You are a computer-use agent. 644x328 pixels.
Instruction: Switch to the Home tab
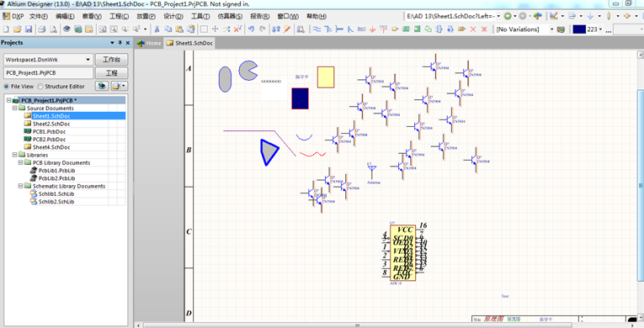click(x=149, y=43)
